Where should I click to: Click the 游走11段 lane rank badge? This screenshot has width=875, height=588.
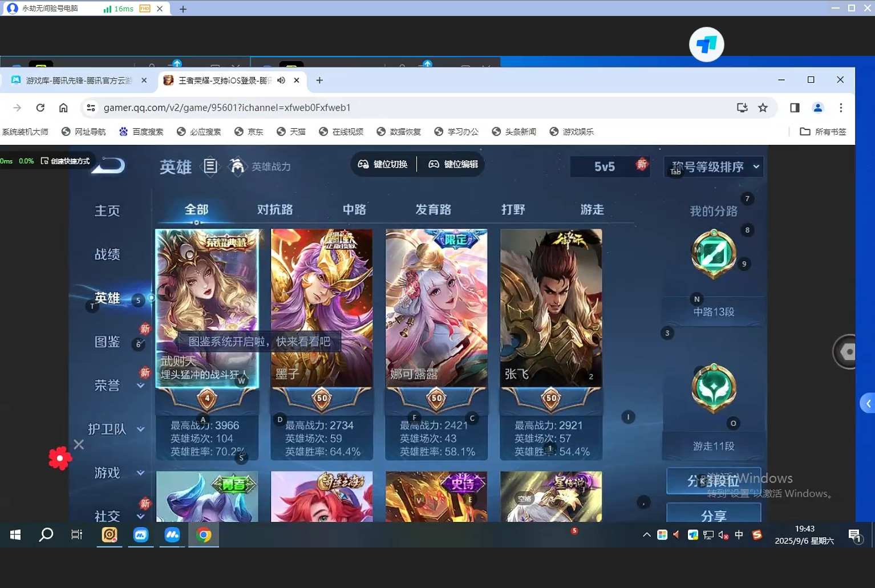coord(714,389)
